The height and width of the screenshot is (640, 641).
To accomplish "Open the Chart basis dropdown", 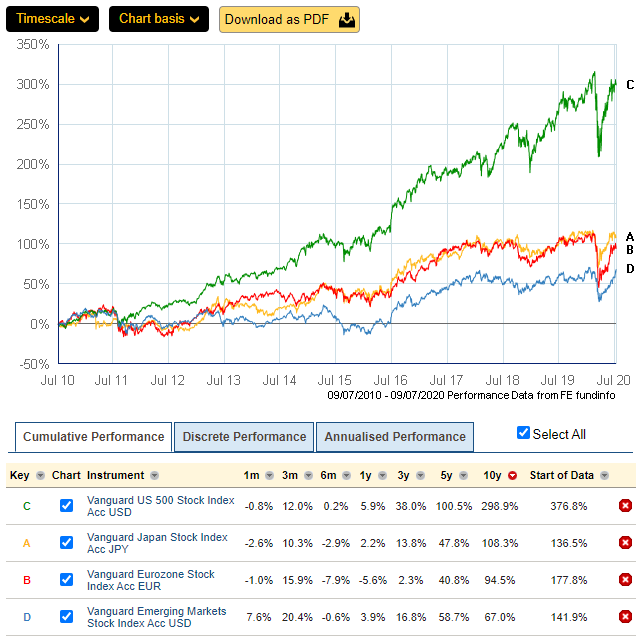I will pyautogui.click(x=159, y=19).
